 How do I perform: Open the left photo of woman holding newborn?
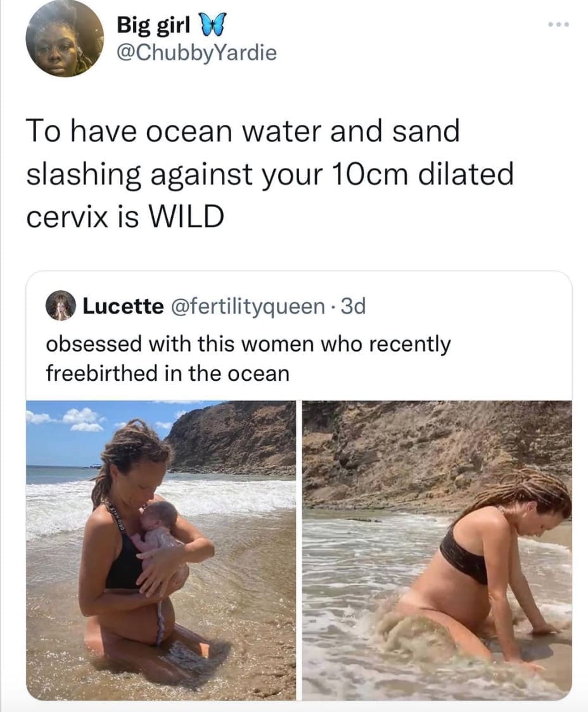[x=161, y=550]
